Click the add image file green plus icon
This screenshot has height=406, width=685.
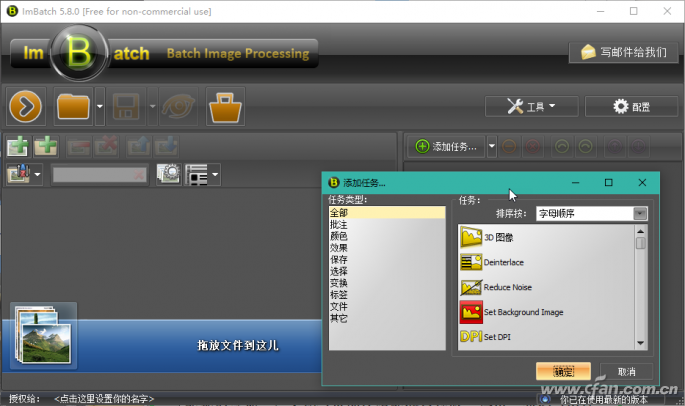pos(17,146)
